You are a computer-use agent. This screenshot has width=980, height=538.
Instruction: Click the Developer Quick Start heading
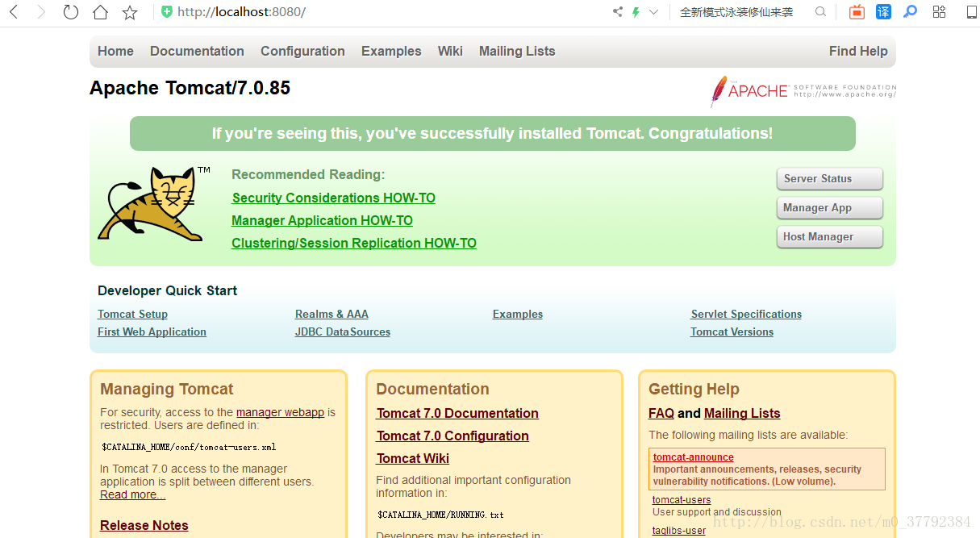coord(167,290)
